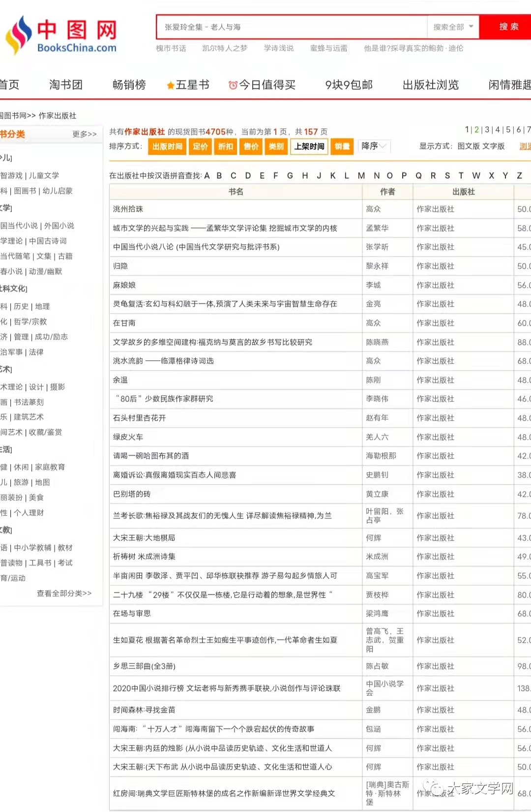Click author 贾枝桦
The height and width of the screenshot is (812, 531).
pyautogui.click(x=377, y=595)
